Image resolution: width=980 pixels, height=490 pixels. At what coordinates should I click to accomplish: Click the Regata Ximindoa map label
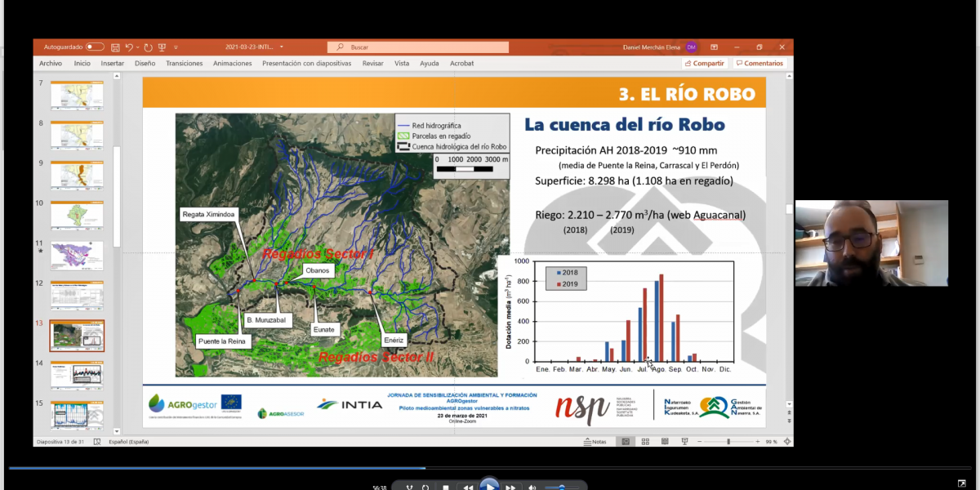208,214
